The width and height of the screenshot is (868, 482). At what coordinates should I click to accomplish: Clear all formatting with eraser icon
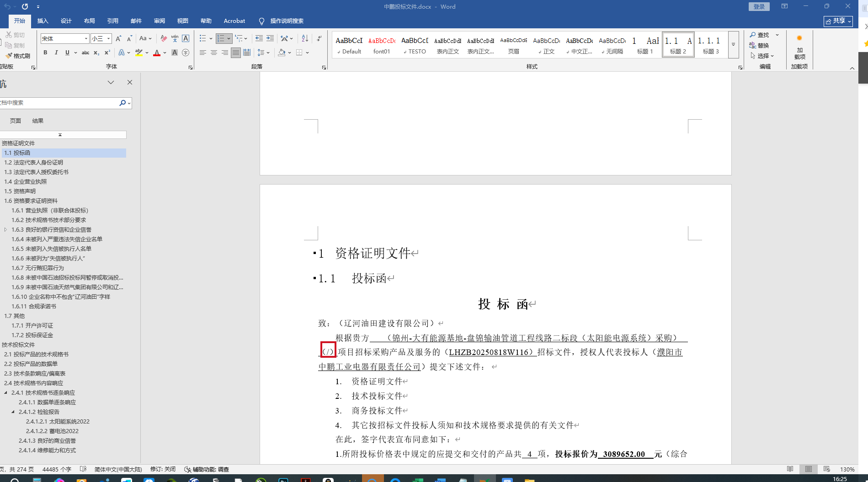coord(164,39)
